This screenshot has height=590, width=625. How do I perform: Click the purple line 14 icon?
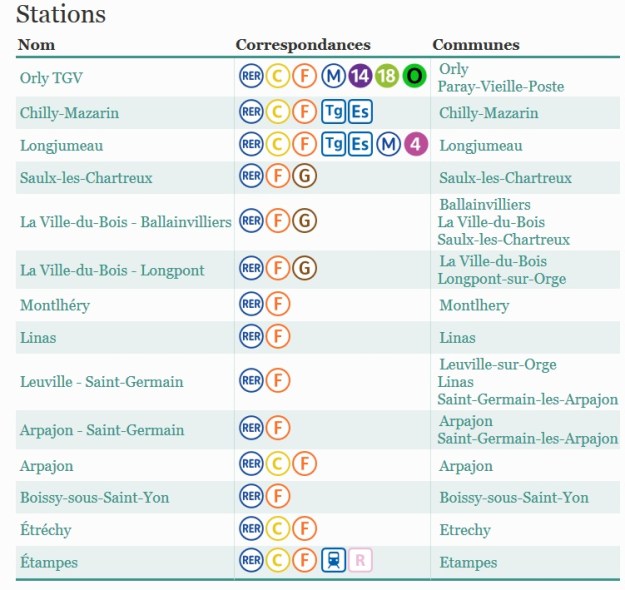tap(360, 76)
